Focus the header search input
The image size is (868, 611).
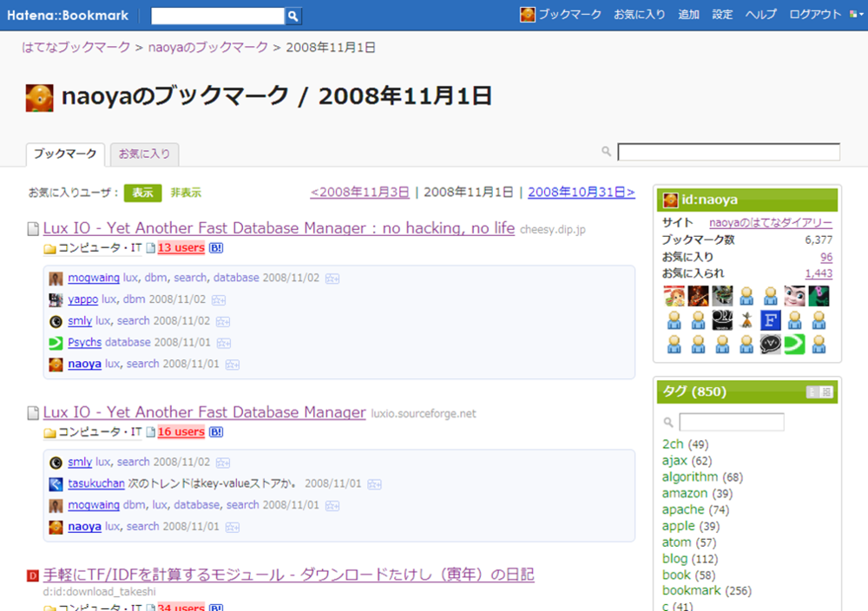pos(218,16)
